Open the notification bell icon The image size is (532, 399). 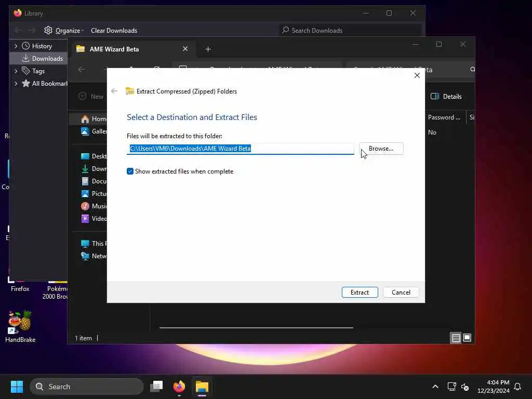(x=517, y=387)
